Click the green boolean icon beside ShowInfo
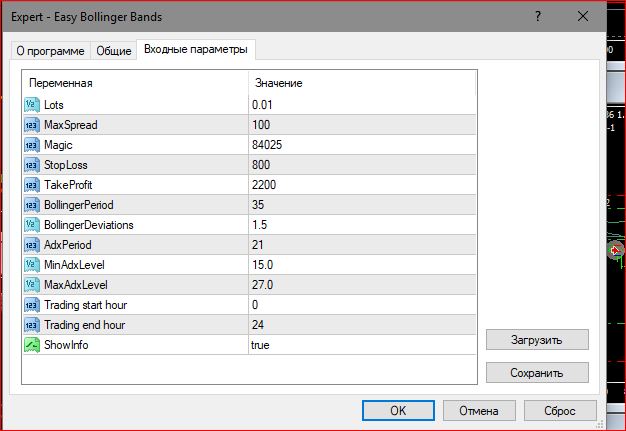The width and height of the screenshot is (626, 431). [x=32, y=345]
